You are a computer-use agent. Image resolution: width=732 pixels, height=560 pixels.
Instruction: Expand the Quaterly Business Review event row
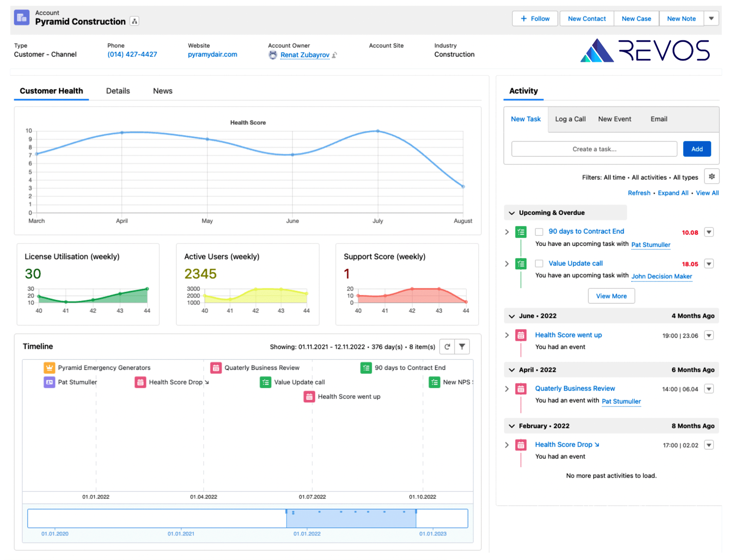(507, 389)
